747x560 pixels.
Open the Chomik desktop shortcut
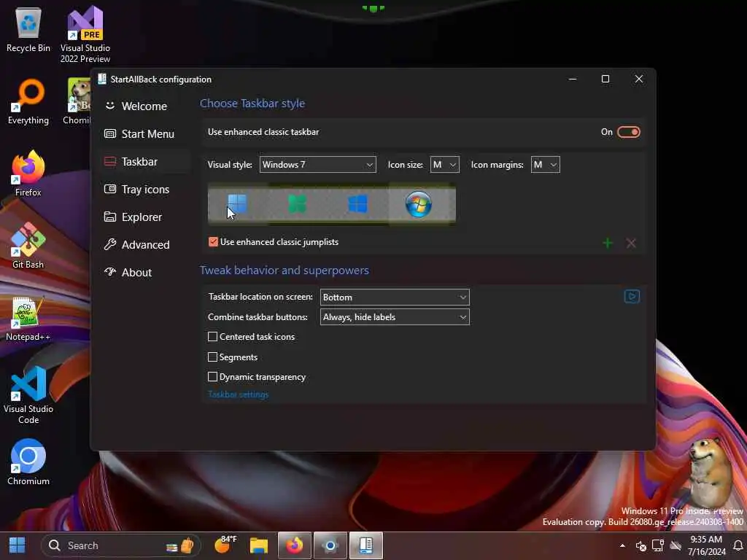78,102
